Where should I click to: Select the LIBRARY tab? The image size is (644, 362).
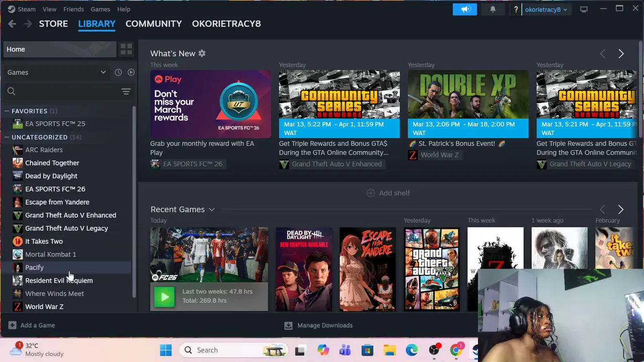[x=97, y=24]
